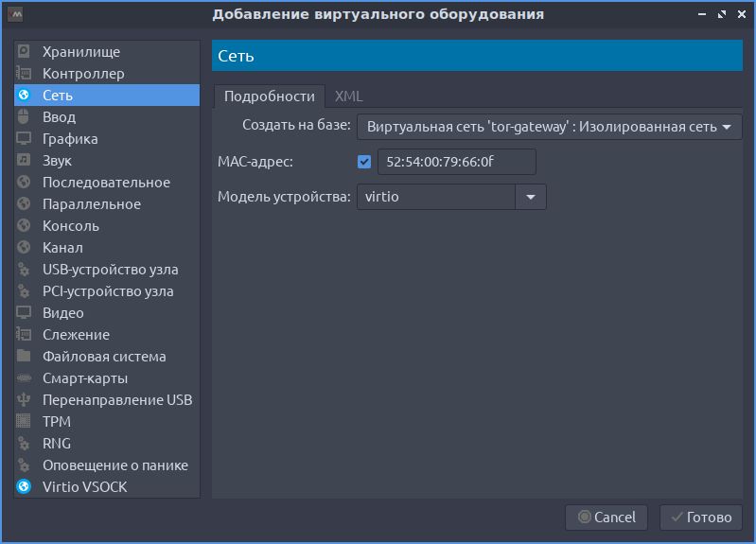756x544 pixels.
Task: Click the Слежение watchdog icon
Action: coord(24,334)
